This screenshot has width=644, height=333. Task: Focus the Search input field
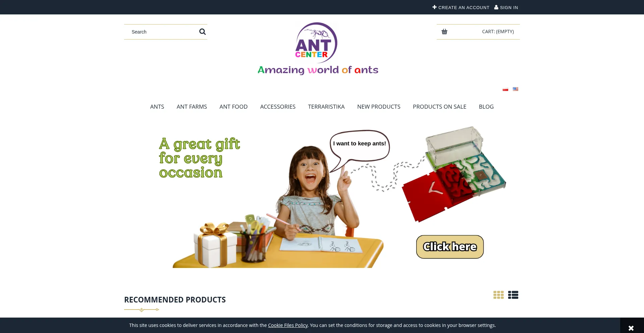tap(161, 32)
